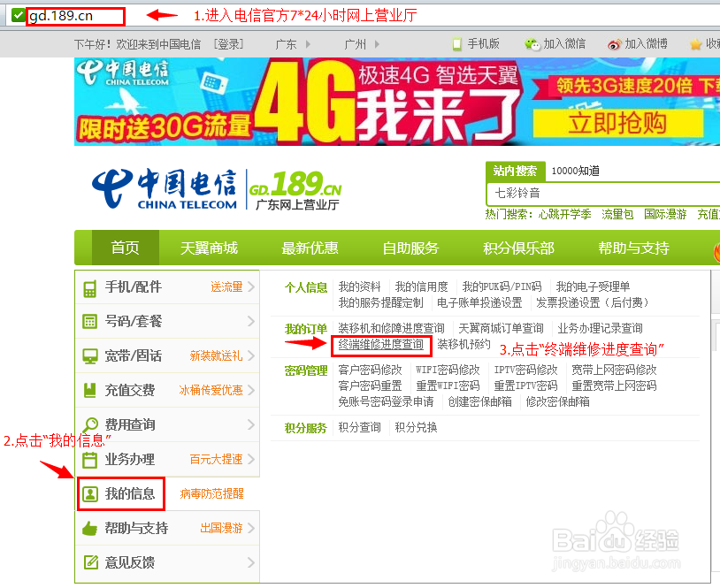Open 我的信息 via the person icon
This screenshot has width=720, height=588.
coord(90,493)
